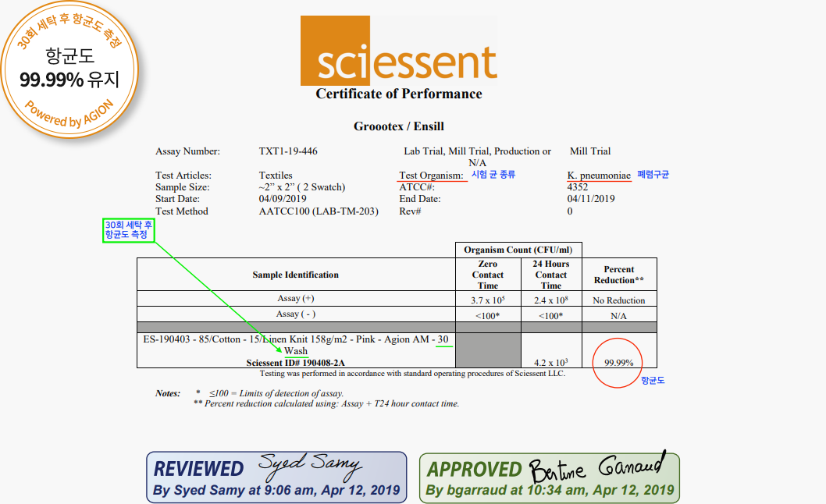Screen dimensions: 826x504
Task: Select the "Assay ( - )" row label
Action: [296, 314]
